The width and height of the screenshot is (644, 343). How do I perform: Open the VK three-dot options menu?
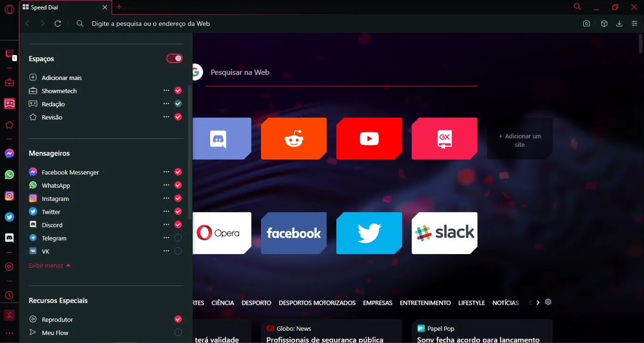click(166, 251)
